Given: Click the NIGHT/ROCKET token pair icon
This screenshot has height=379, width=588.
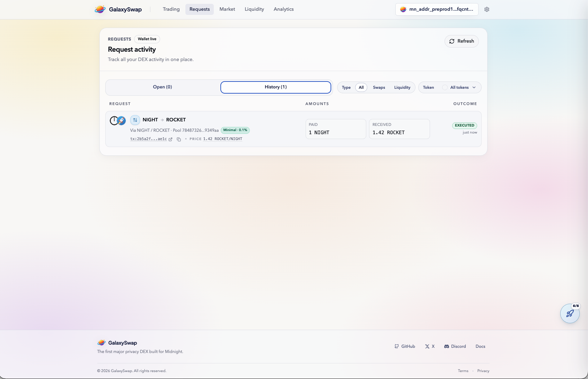Looking at the screenshot, I should click(x=117, y=121).
